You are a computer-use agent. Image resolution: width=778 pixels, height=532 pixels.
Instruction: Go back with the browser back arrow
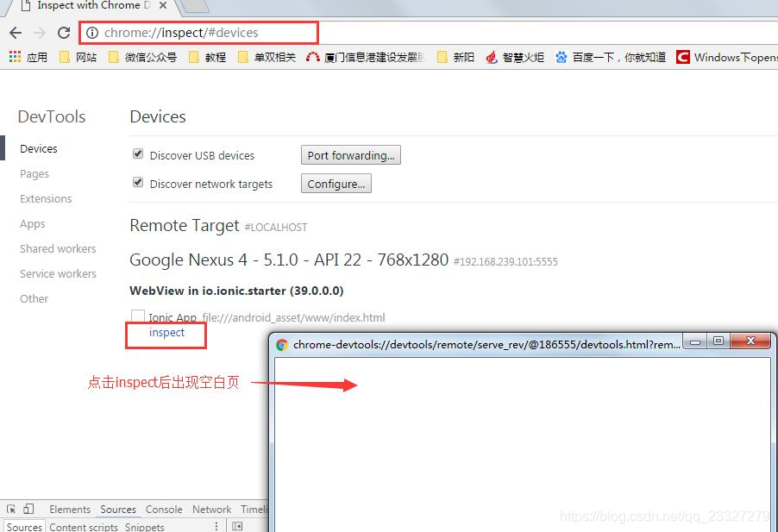tap(16, 33)
